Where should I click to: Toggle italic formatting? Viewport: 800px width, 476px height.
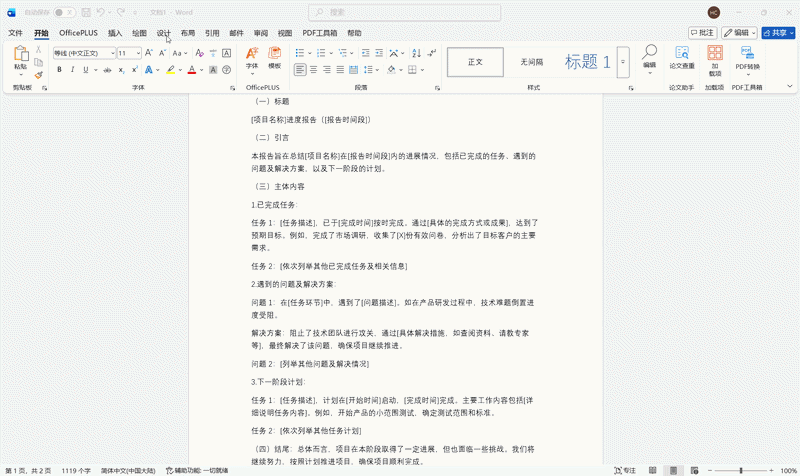click(x=72, y=70)
